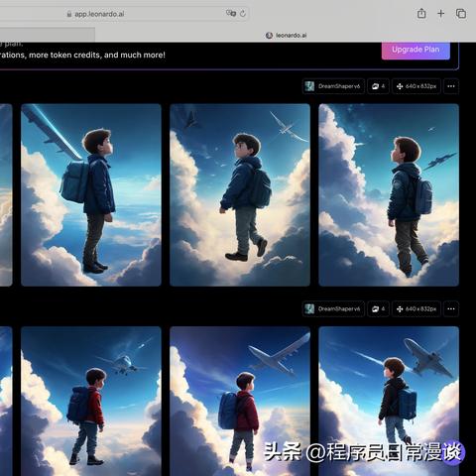The image size is (476, 476).
Task: Open boy with airplane wing overhead image
Action: click(x=91, y=195)
